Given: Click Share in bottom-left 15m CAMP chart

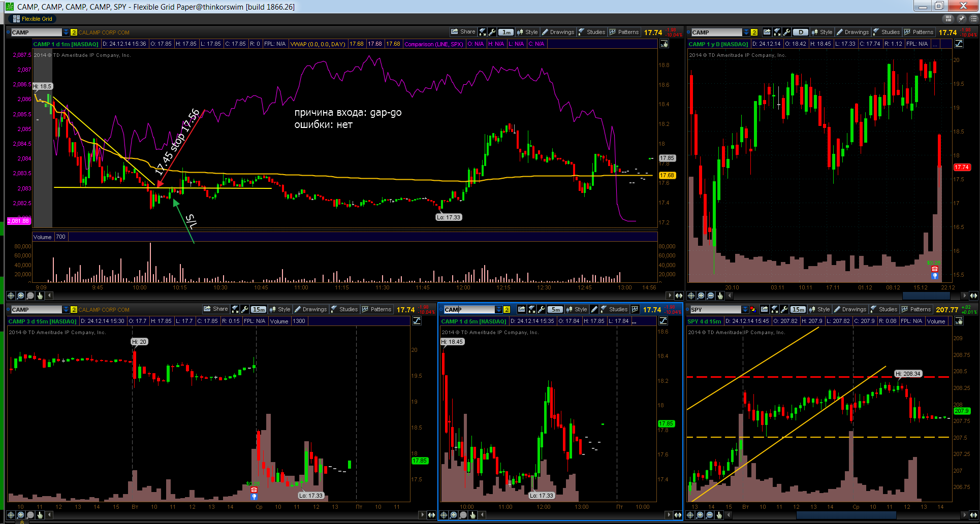Looking at the screenshot, I should [215, 309].
